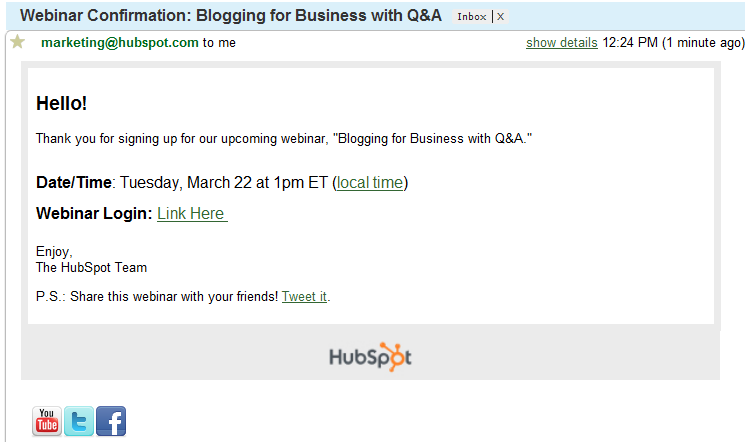Star this webinar confirmation email
This screenshot has height=442, width=745.
(x=17, y=43)
